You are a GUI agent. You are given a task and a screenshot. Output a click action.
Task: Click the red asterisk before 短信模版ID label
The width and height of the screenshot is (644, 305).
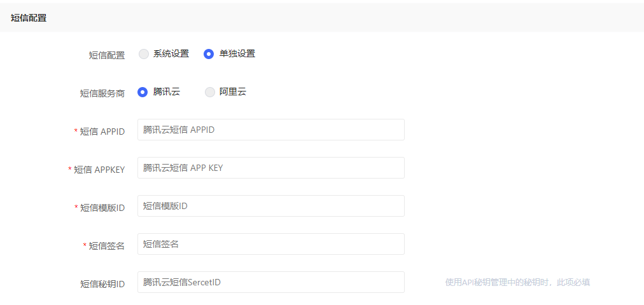76,207
